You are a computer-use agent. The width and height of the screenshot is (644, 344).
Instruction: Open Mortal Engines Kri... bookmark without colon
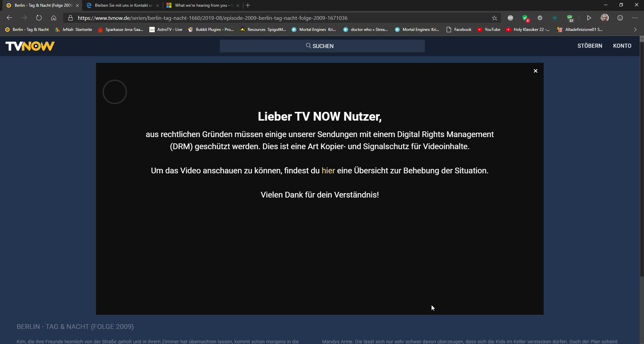pos(314,30)
